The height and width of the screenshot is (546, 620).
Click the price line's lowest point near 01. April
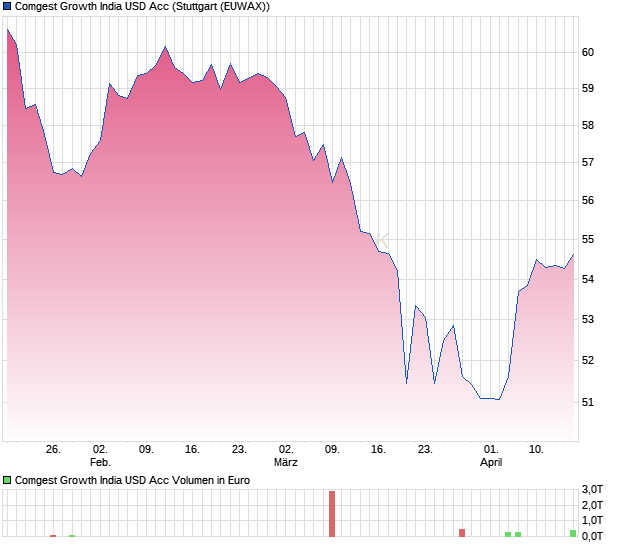pyautogui.click(x=498, y=399)
